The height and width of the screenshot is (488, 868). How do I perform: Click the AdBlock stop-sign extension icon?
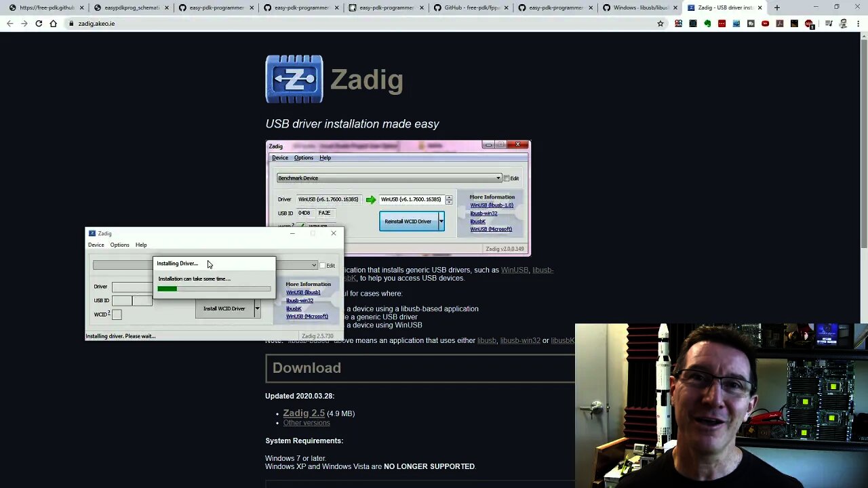click(809, 24)
